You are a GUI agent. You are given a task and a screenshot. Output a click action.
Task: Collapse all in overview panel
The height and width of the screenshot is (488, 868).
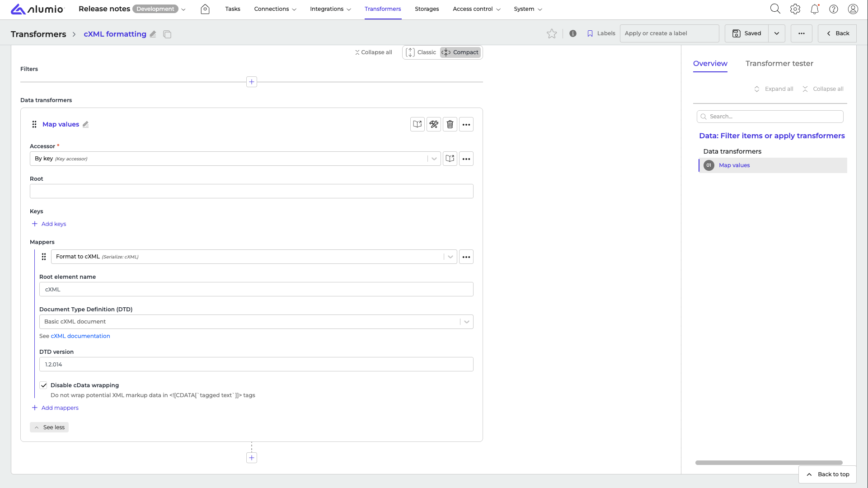tap(823, 89)
